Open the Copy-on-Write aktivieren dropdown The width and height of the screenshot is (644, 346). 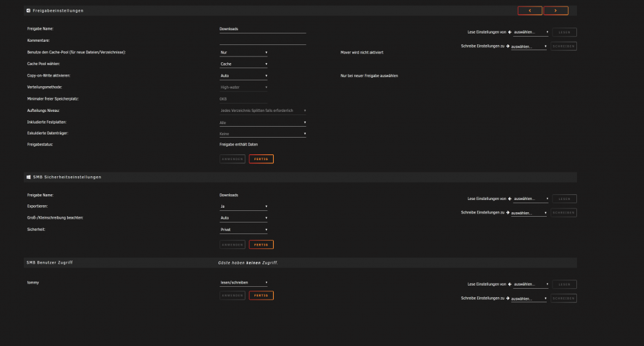pyautogui.click(x=243, y=76)
